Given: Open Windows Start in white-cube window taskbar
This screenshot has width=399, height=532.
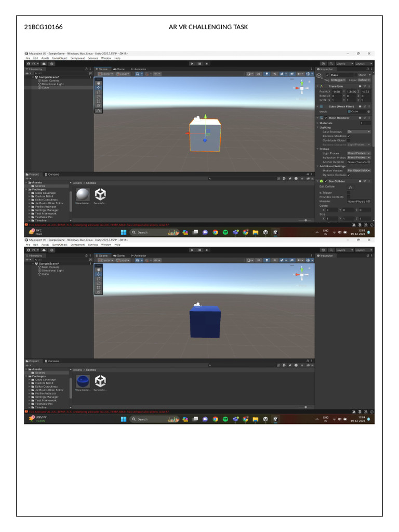Looking at the screenshot, I should (x=124, y=232).
